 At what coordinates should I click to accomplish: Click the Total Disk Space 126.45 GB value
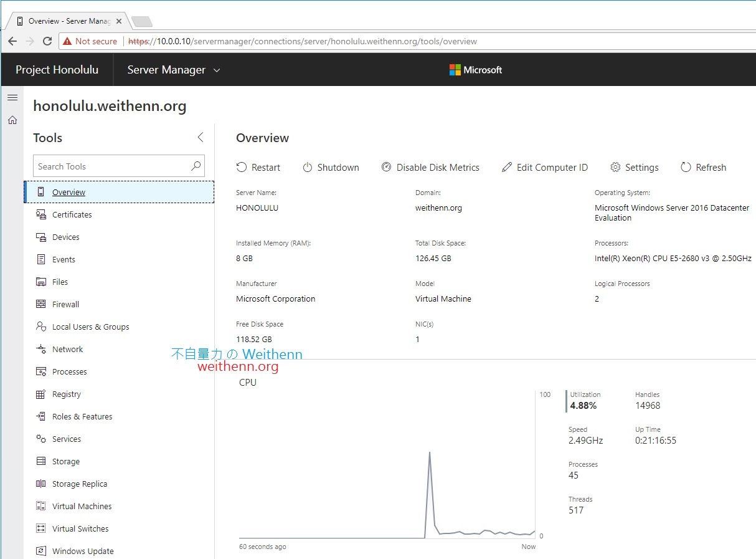pos(433,258)
